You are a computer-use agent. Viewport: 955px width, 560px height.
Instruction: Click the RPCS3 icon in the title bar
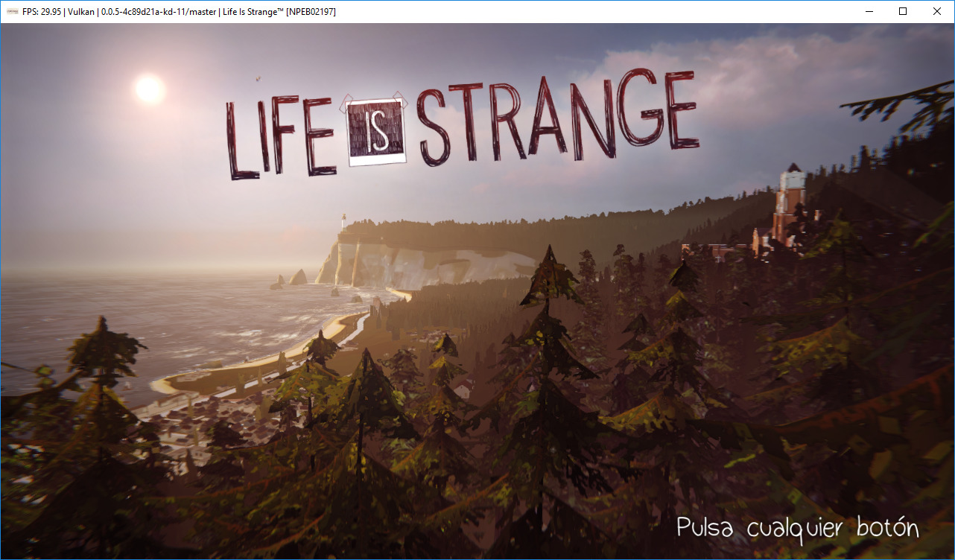pos(13,11)
